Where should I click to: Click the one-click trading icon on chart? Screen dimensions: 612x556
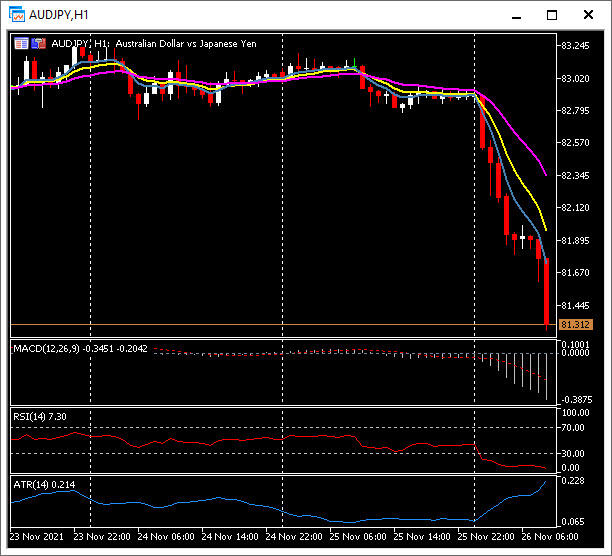tap(39, 43)
